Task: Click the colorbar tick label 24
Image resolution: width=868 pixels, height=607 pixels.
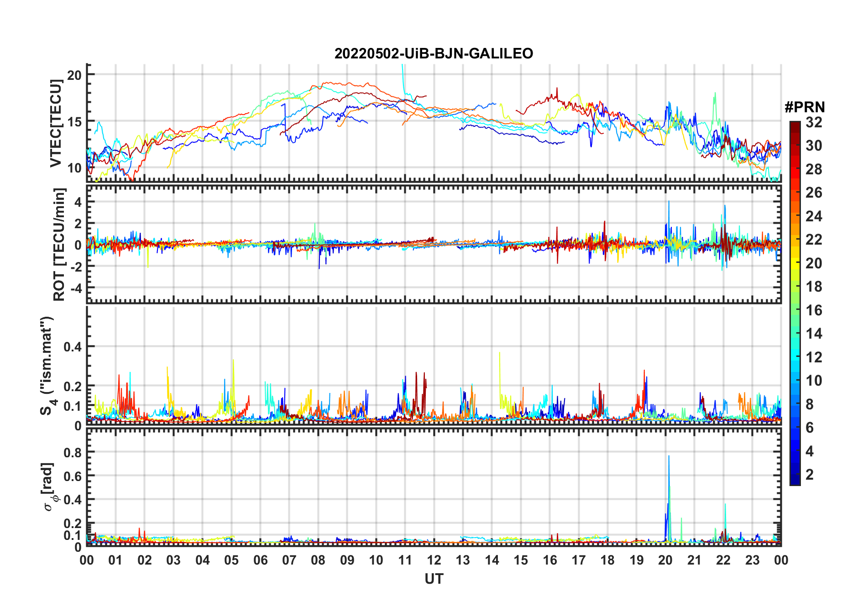Action: pyautogui.click(x=814, y=216)
